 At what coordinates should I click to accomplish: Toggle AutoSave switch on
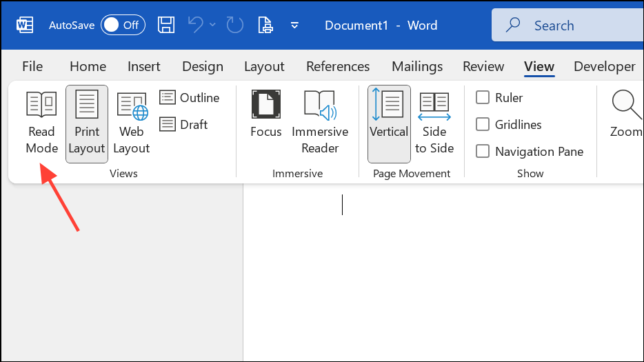pos(121,26)
